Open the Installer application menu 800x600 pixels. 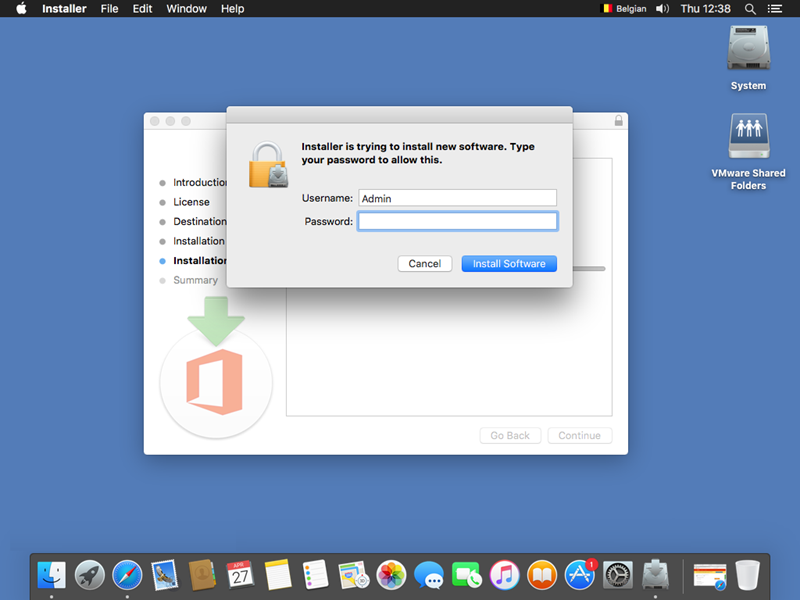pos(64,9)
